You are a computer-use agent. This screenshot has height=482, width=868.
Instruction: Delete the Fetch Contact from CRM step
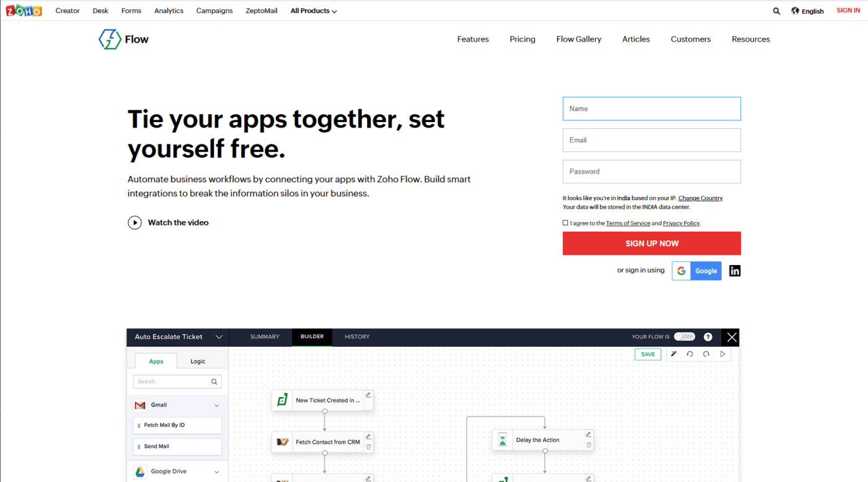368,447
